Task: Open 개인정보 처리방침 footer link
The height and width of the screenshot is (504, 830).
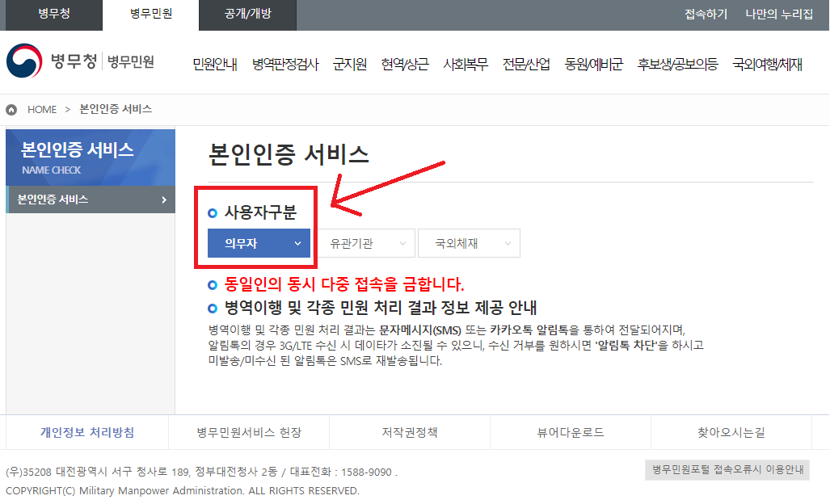Action: [87, 432]
